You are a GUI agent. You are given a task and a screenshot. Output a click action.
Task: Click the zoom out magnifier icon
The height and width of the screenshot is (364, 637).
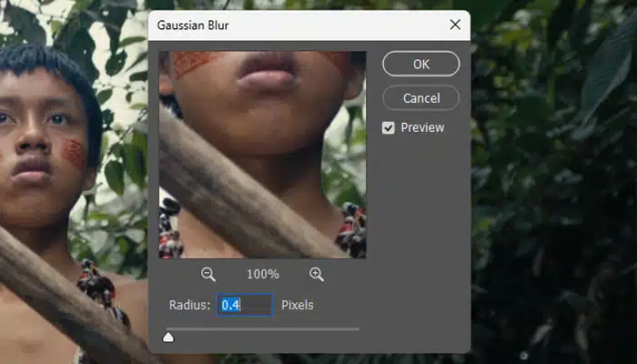[208, 274]
